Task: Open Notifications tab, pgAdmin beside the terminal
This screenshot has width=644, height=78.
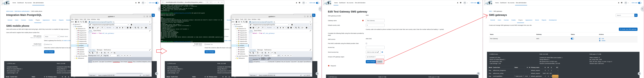Action: point(268,50)
